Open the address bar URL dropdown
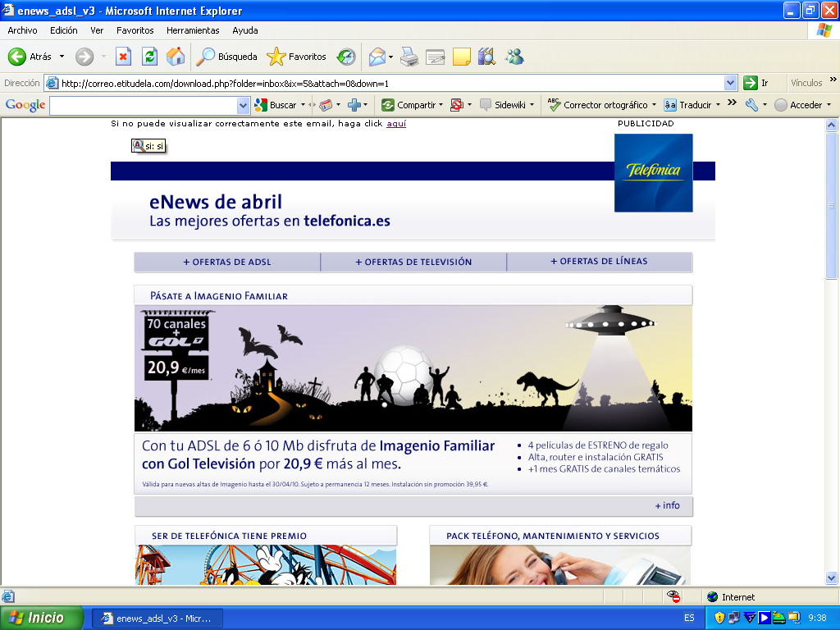 (x=730, y=83)
